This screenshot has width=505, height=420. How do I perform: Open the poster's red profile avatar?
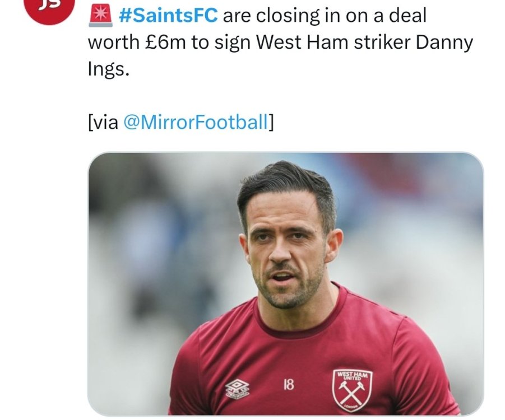click(x=50, y=7)
